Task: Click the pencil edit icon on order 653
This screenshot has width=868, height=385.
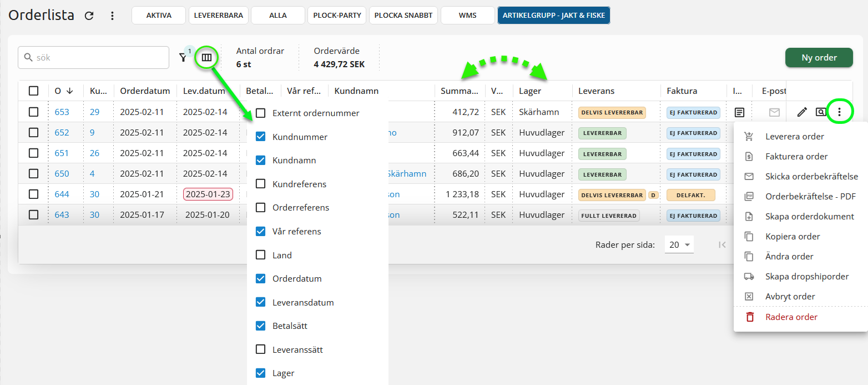Action: point(802,112)
